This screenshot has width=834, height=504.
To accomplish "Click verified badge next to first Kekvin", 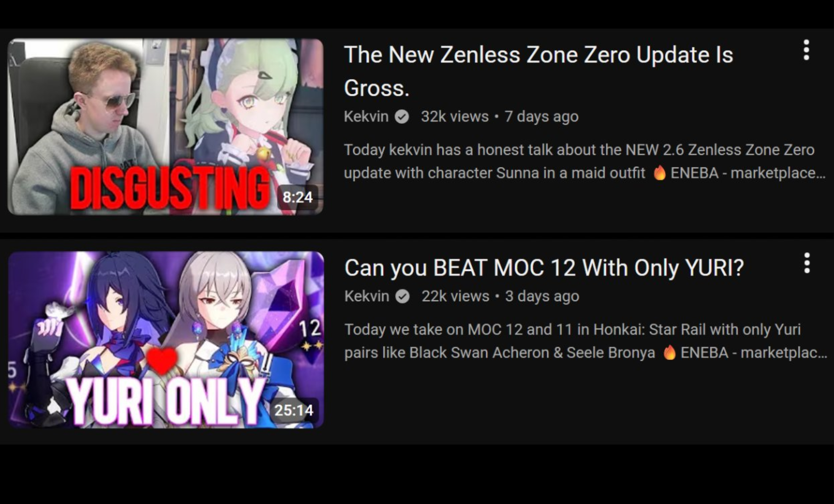I will pos(402,117).
